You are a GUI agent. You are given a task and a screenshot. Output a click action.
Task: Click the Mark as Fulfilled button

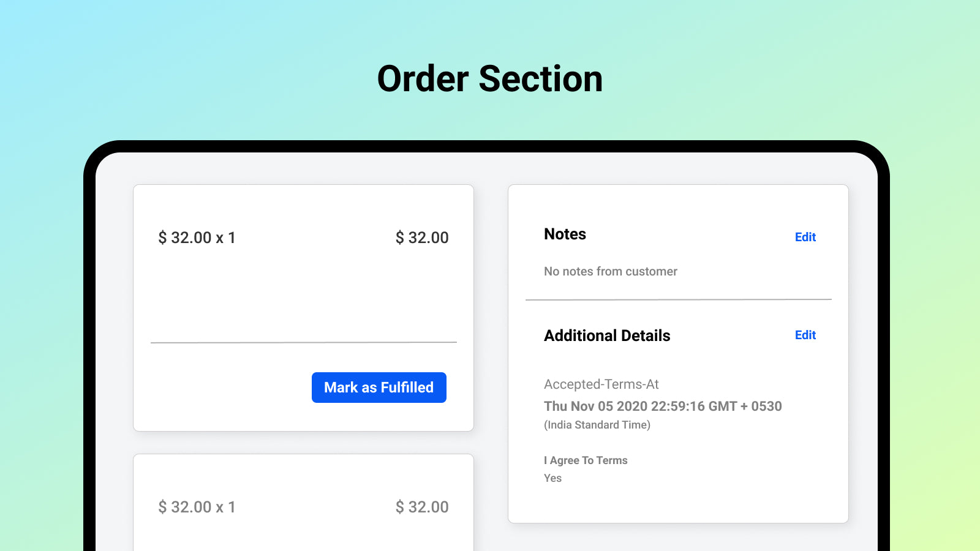coord(379,387)
